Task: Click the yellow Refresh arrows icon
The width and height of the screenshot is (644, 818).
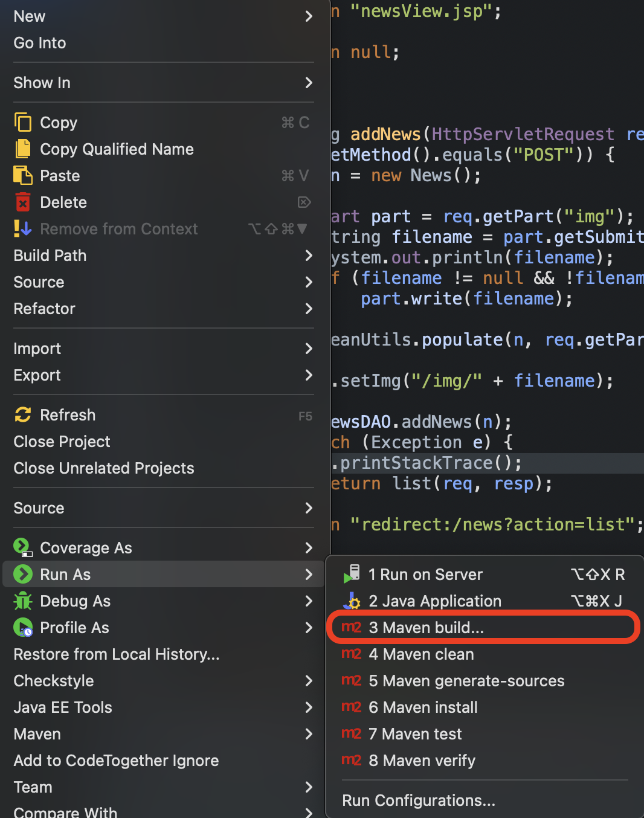Action: click(x=23, y=415)
